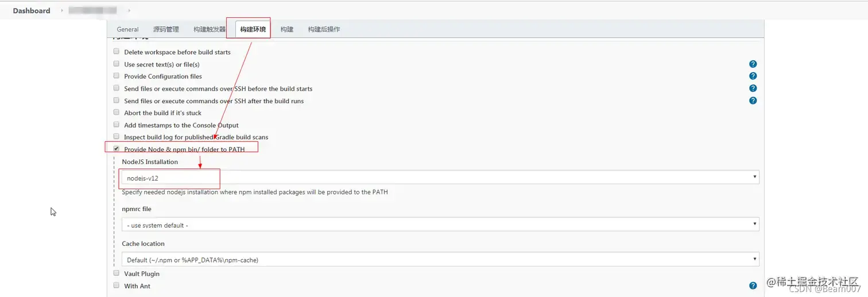This screenshot has height=297, width=868.
Task: Open help for SSH after the build runs
Action: coord(753,100)
